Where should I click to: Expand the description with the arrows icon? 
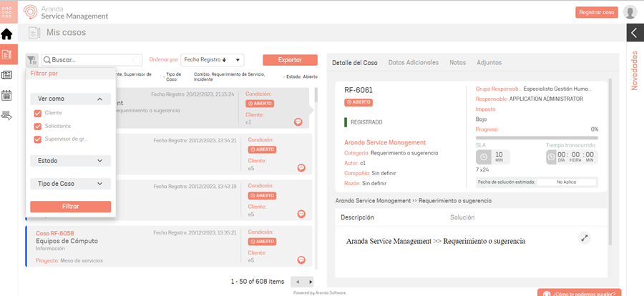pos(584,237)
